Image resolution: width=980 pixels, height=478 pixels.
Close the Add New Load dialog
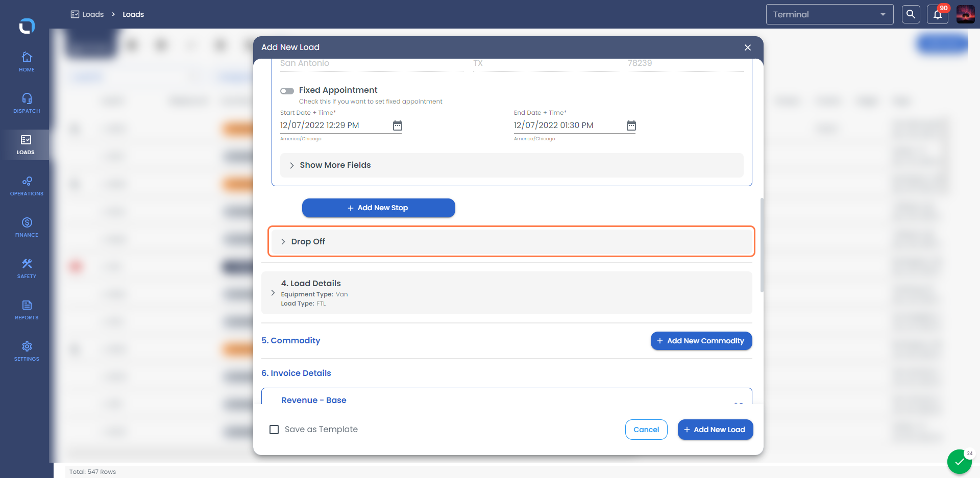[748, 47]
